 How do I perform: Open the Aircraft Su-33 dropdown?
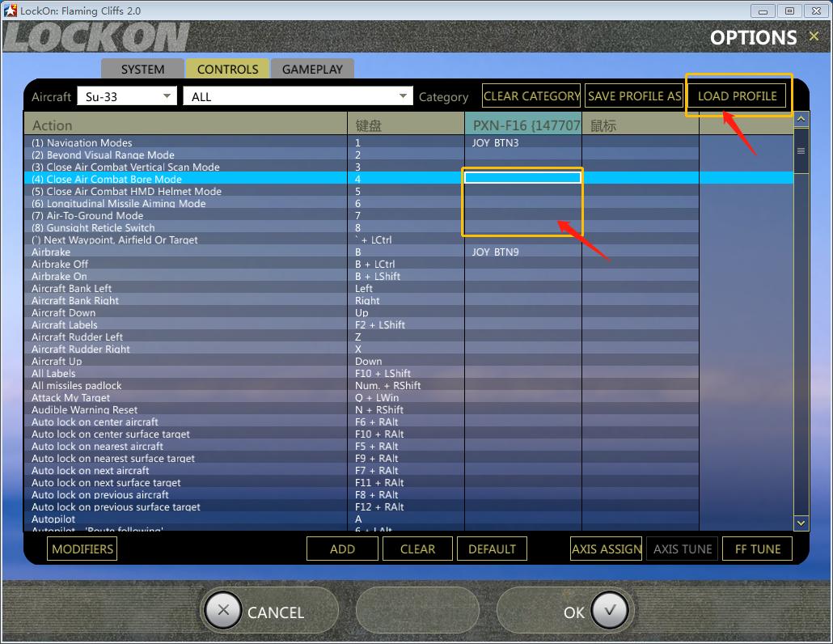(127, 96)
